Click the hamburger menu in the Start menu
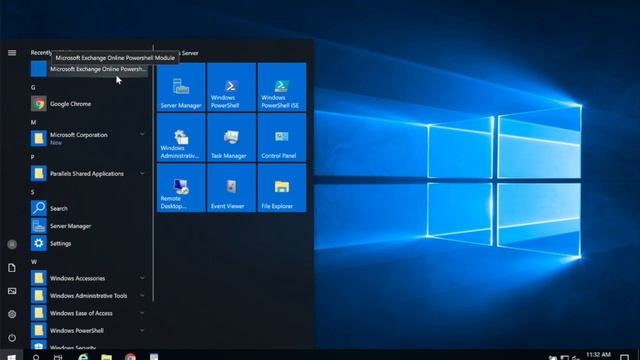The width and height of the screenshot is (640, 360). [x=12, y=53]
